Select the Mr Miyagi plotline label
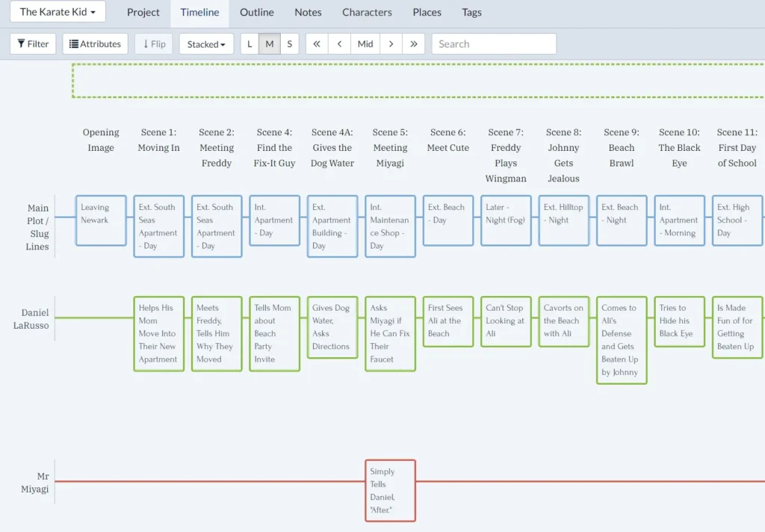This screenshot has height=532, width=765. [35, 482]
